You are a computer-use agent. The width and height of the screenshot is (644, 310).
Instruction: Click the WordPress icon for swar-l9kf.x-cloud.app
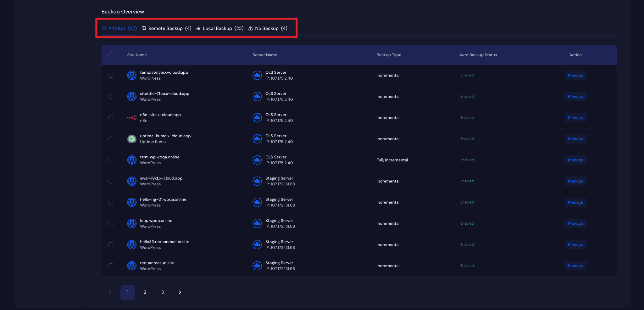(x=132, y=181)
